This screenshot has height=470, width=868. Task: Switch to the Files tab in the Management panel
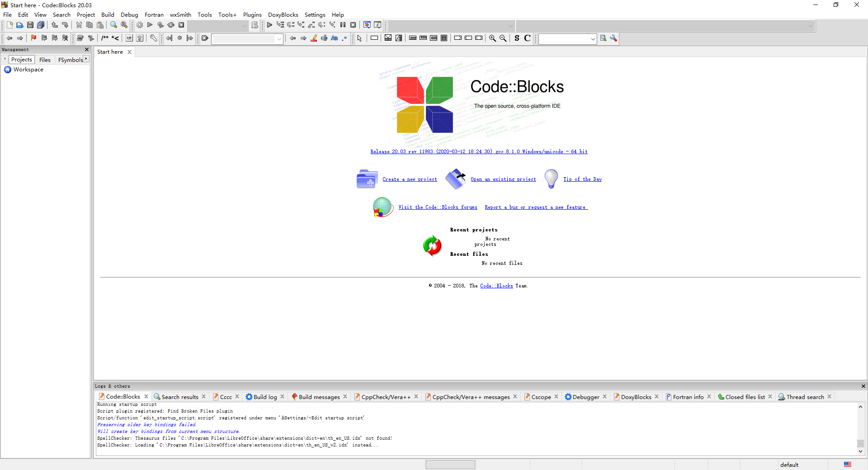pos(45,60)
